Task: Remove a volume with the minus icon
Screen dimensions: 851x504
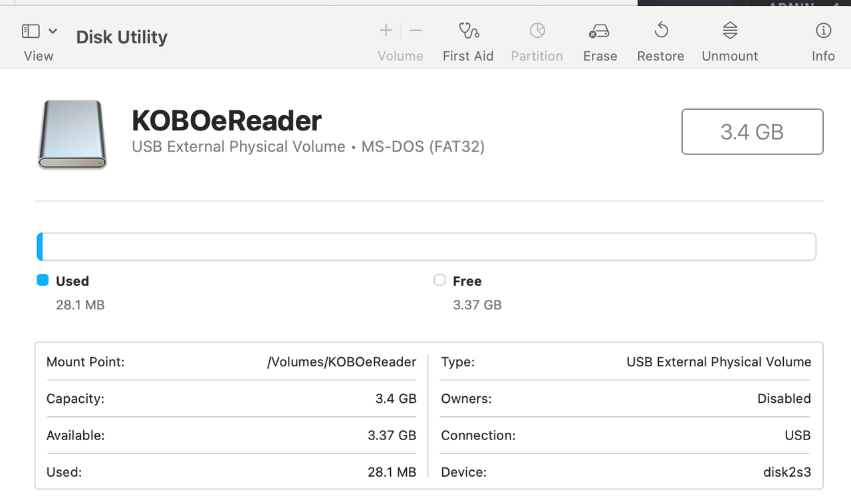Action: click(416, 30)
